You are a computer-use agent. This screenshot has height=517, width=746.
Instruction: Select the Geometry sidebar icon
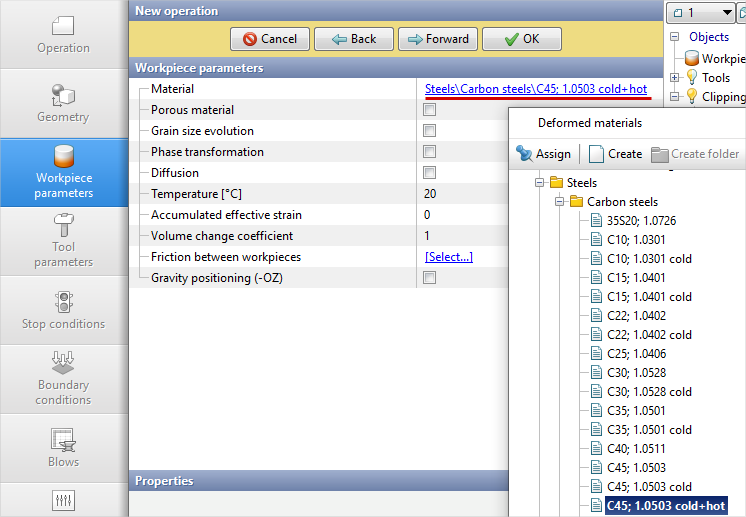coord(63,103)
